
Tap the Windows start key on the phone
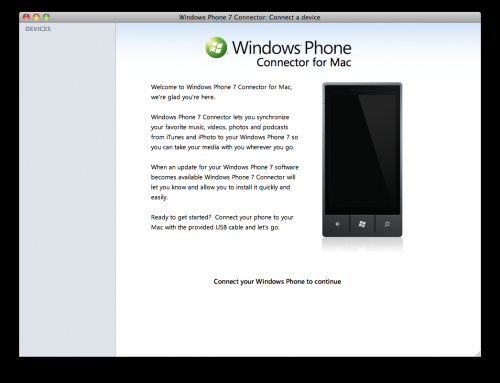362,224
